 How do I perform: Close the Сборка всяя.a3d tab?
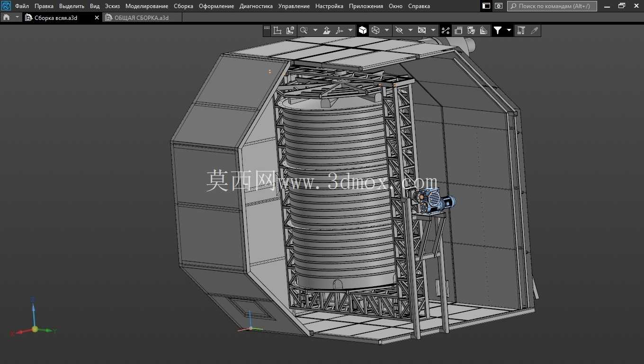tap(97, 18)
